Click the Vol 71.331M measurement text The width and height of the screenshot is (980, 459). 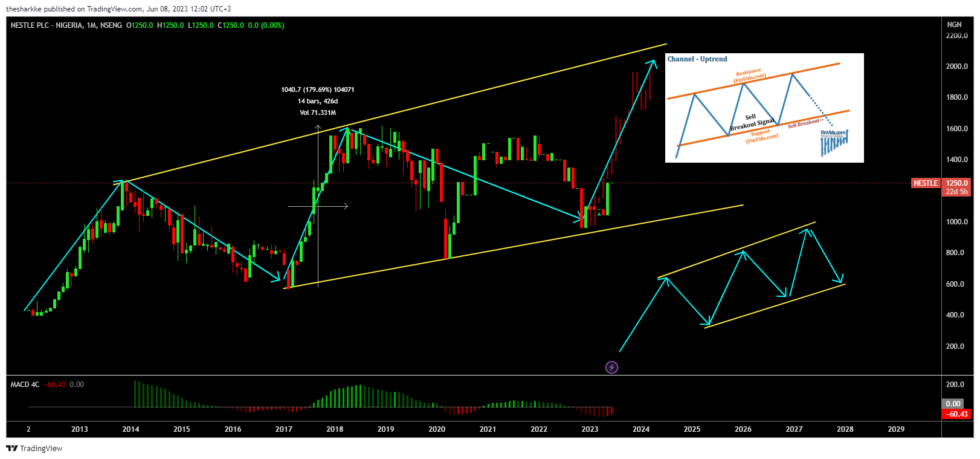(318, 112)
